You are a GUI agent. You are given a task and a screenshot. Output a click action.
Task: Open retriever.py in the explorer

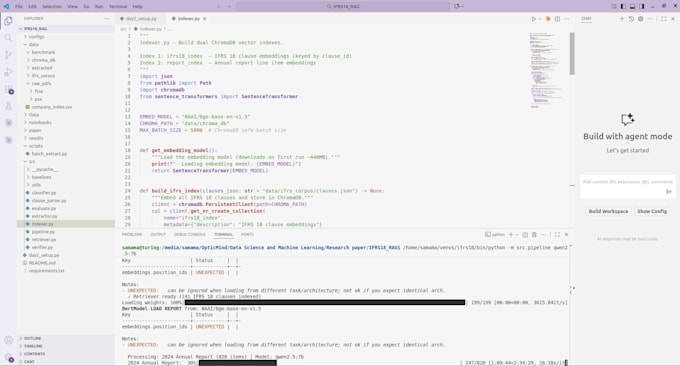click(44, 239)
